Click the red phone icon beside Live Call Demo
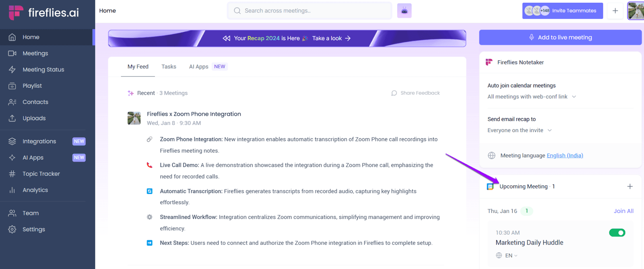 click(149, 165)
